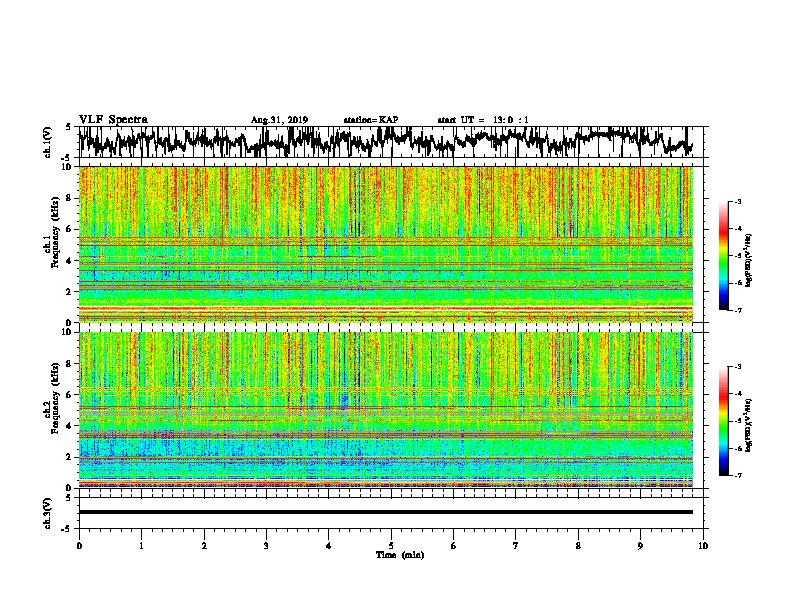Click inside the ch.2 spectrogram panel

385,410
